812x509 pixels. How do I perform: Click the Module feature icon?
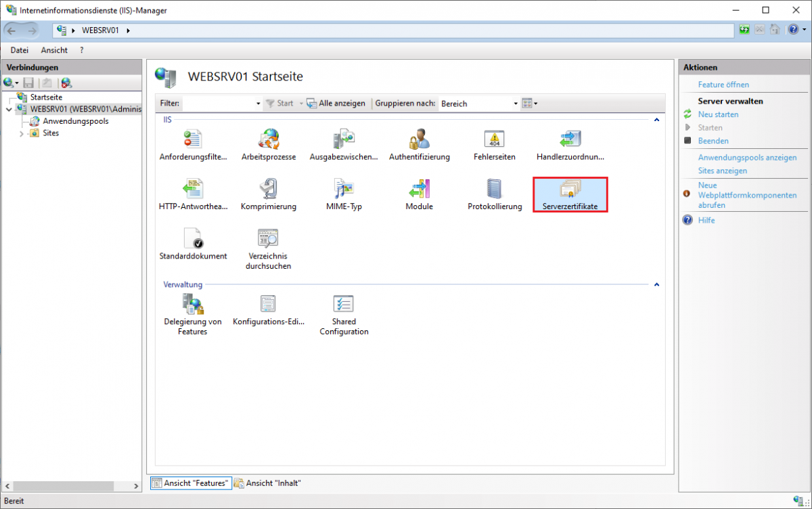tap(419, 190)
